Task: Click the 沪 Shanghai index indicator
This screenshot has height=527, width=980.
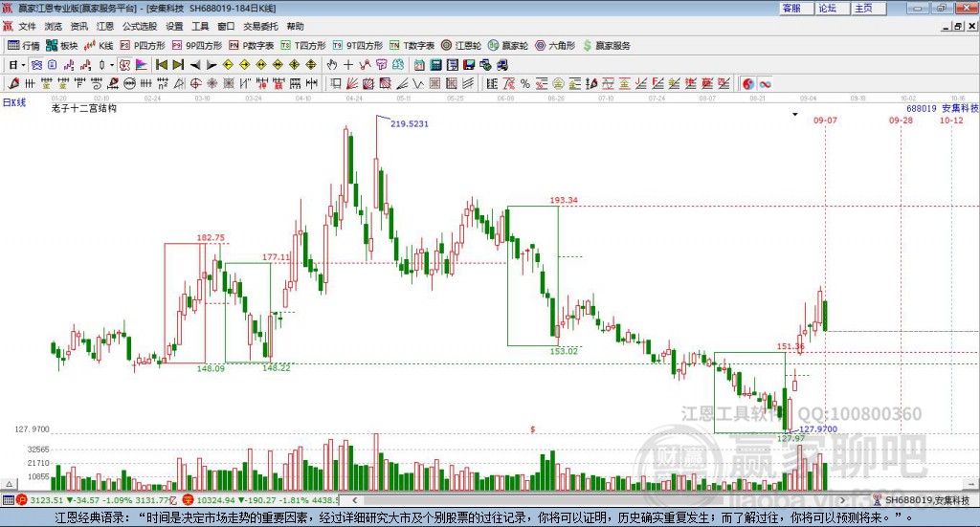Action: [21, 500]
